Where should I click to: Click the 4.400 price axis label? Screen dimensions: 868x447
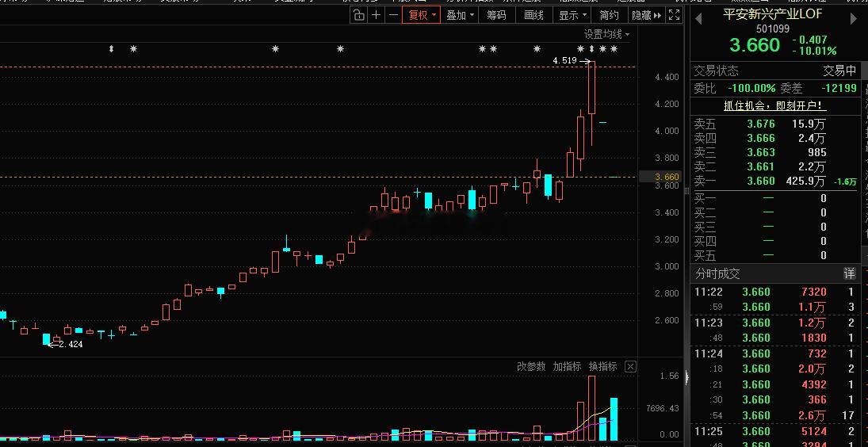pos(667,77)
